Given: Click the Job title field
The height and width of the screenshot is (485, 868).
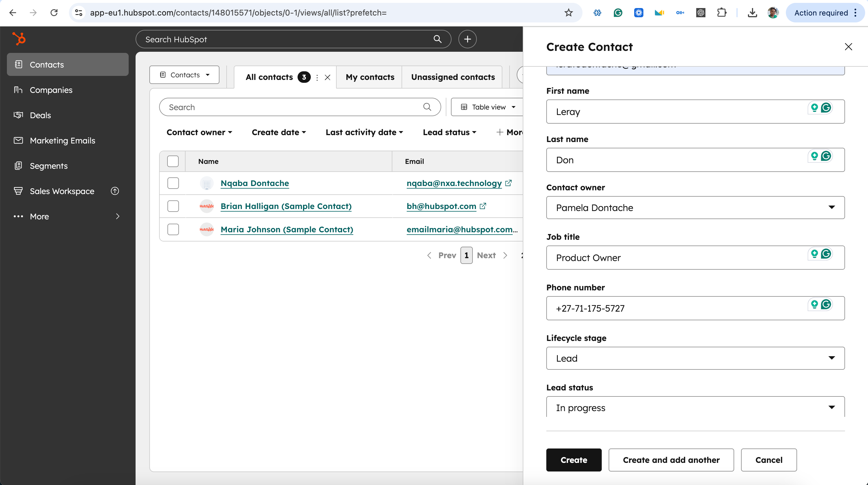Looking at the screenshot, I should click(x=695, y=257).
